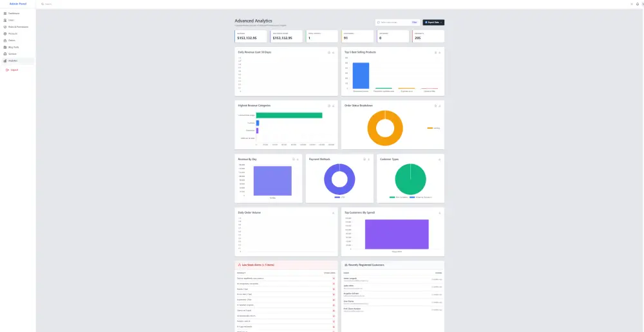The height and width of the screenshot is (332, 644).
Task: Go to Users in the sidebar
Action: [x=17, y=20]
